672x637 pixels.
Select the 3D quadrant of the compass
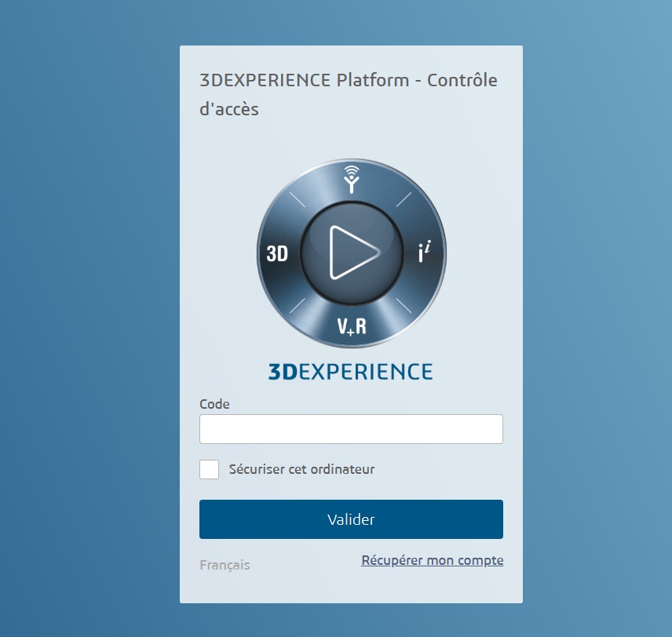click(x=277, y=253)
